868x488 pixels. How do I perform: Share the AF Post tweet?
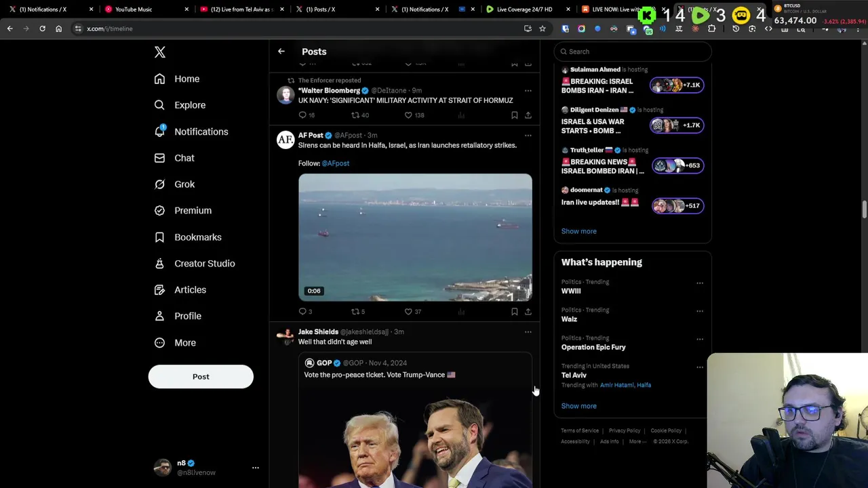[x=528, y=312]
